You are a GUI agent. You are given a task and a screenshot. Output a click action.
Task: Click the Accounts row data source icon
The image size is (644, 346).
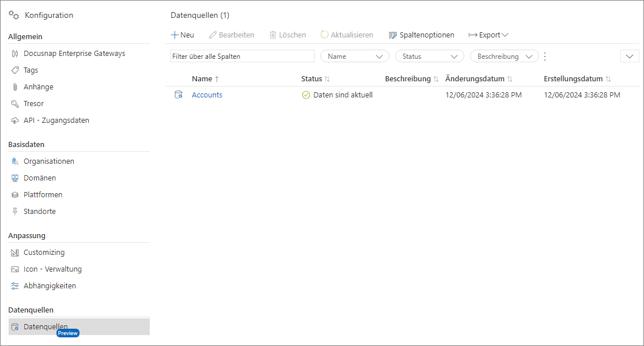pyautogui.click(x=179, y=95)
